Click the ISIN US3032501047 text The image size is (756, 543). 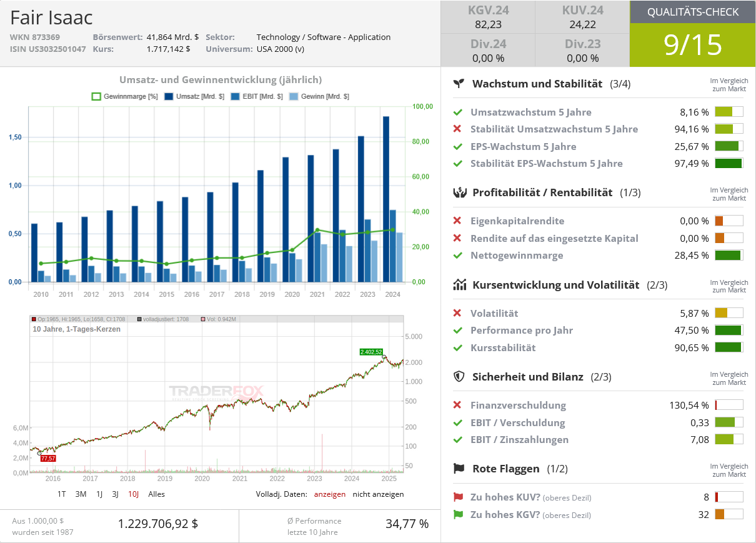[48, 49]
